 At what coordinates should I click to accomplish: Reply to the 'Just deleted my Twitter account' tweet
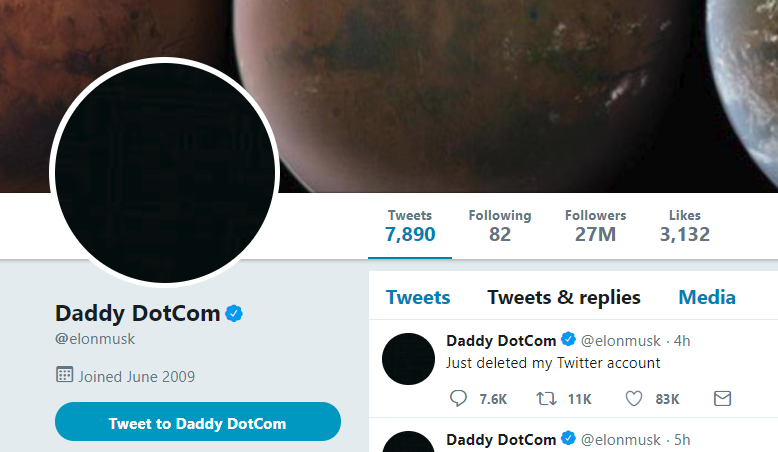point(458,398)
